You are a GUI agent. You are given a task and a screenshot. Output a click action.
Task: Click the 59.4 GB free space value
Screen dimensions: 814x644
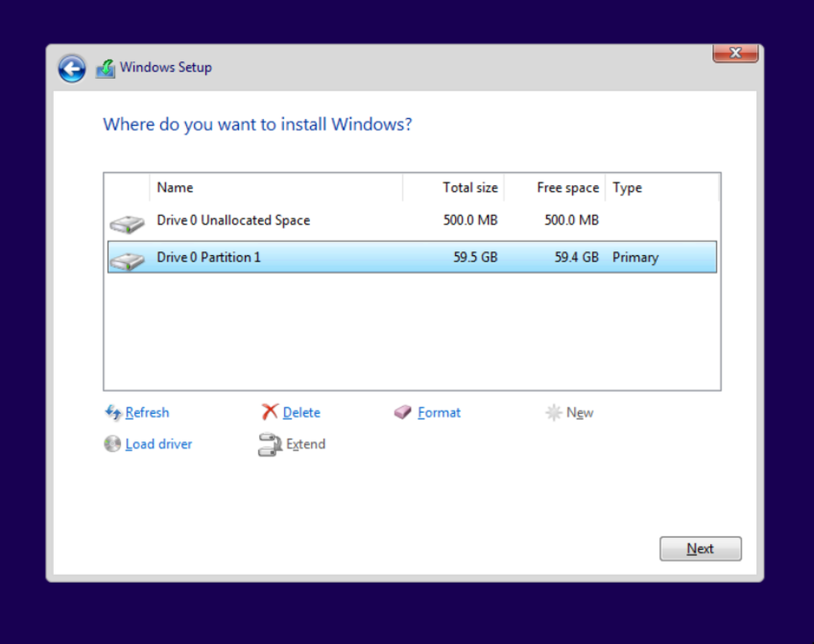click(576, 258)
